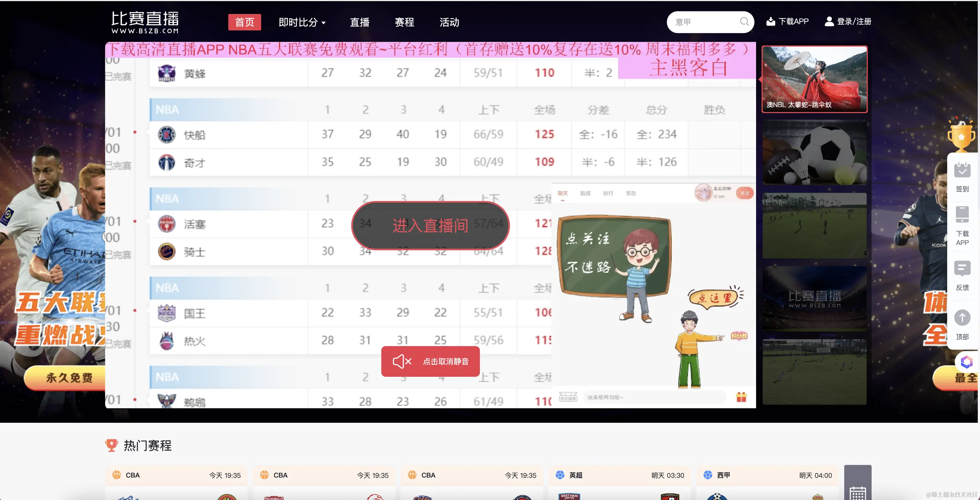The height and width of the screenshot is (500, 980).
Task: Click the 黄蜂 team logo
Action: (167, 73)
